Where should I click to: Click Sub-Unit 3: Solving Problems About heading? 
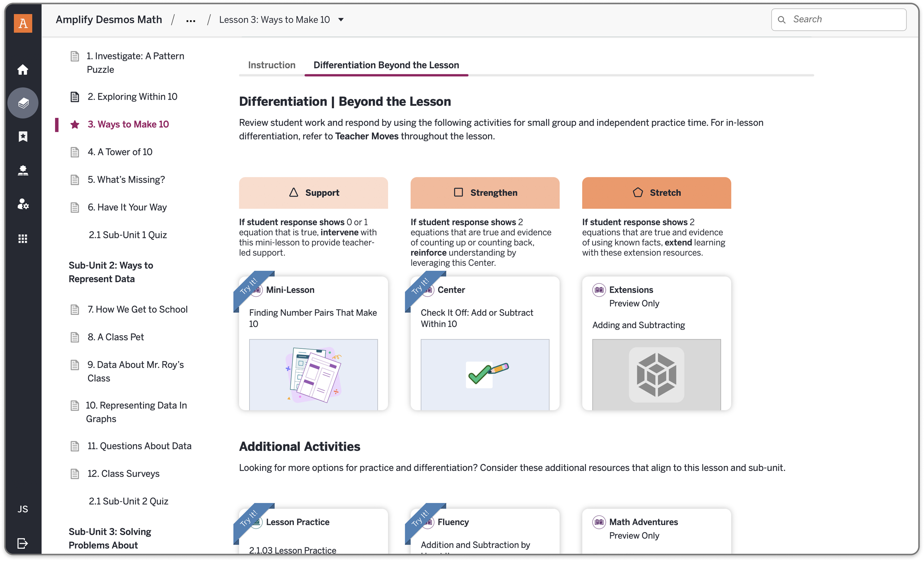pyautogui.click(x=110, y=538)
